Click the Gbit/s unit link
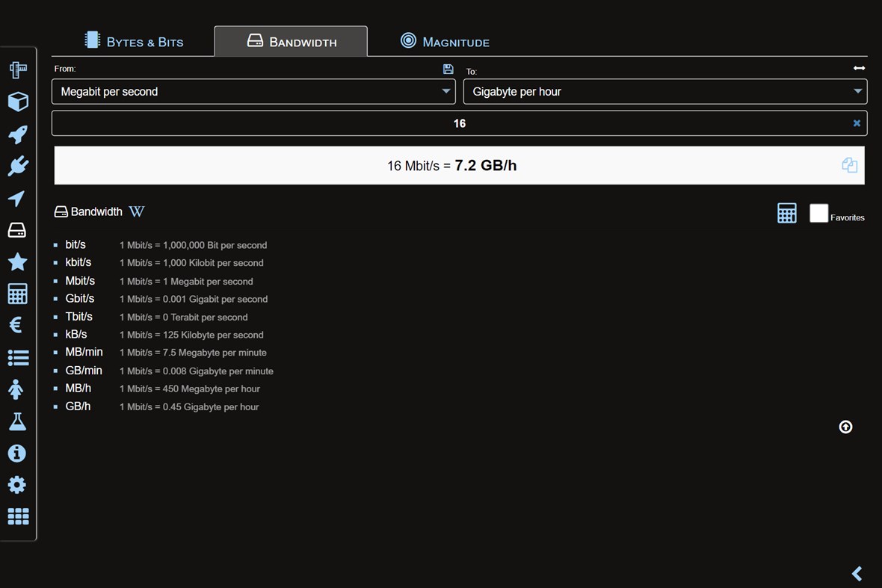 [80, 299]
